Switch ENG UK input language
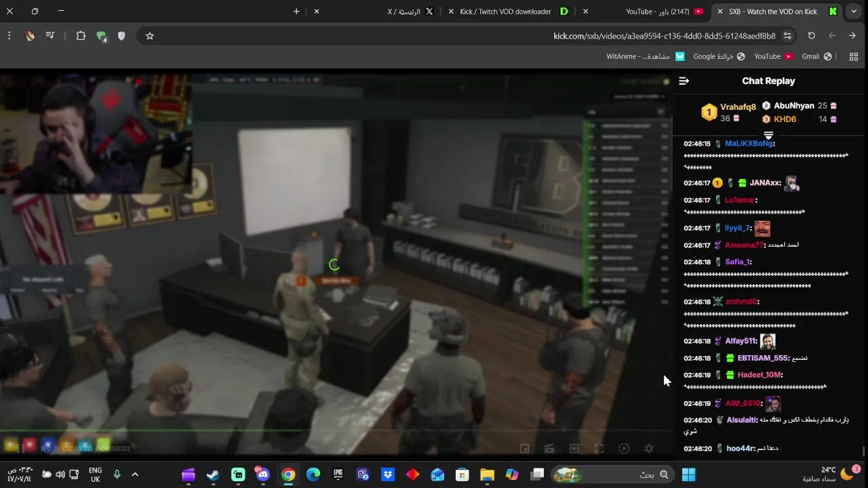Screen dimensions: 868x488 96,474
